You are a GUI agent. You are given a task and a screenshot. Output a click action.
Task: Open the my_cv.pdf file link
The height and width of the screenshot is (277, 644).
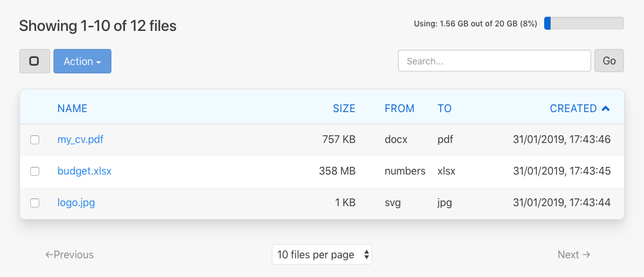click(x=80, y=140)
